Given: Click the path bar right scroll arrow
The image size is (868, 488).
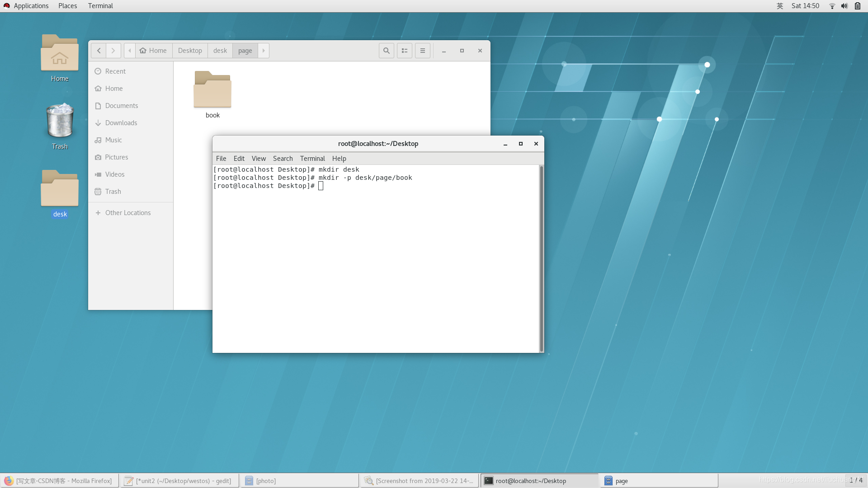Looking at the screenshot, I should click(x=264, y=51).
